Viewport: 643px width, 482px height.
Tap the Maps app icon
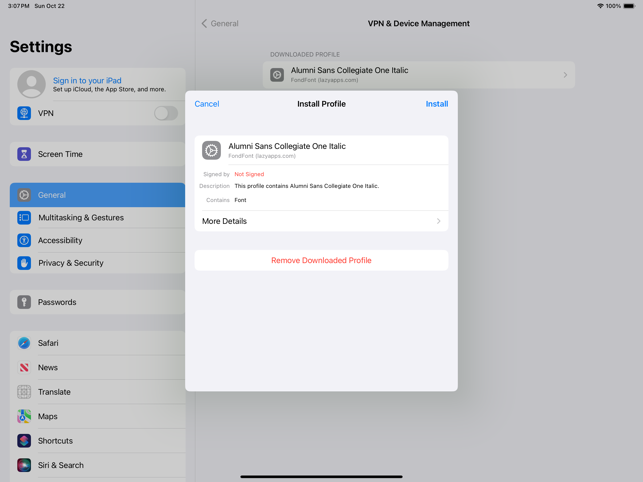coord(24,416)
